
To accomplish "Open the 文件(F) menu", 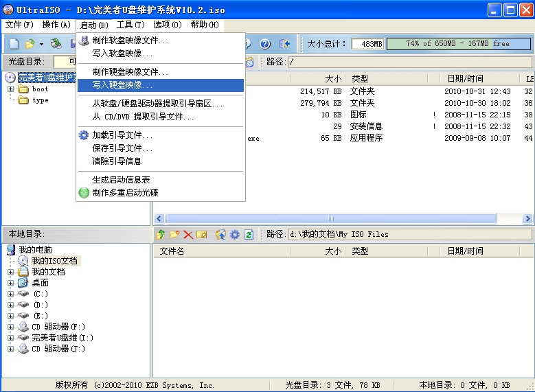I will [19, 25].
